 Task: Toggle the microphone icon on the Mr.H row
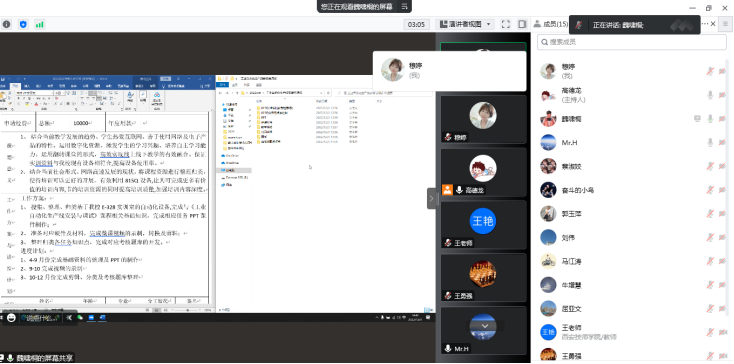tap(710, 142)
